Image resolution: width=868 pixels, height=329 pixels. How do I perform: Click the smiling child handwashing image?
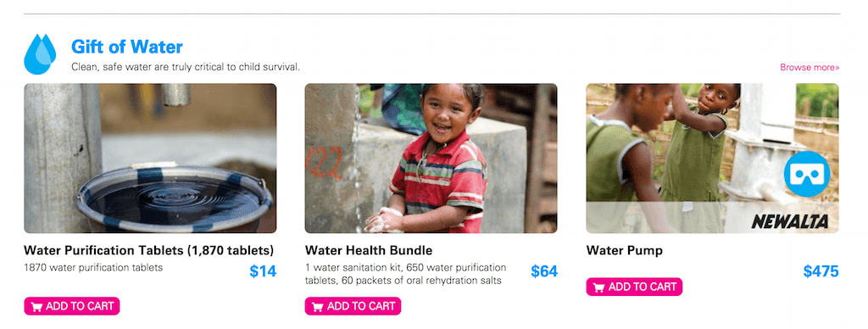431,159
